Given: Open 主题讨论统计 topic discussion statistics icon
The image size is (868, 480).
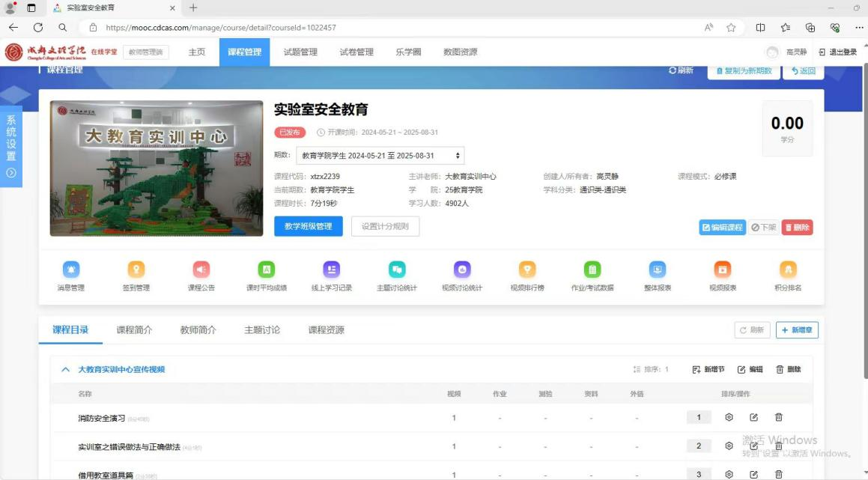Looking at the screenshot, I should [x=397, y=270].
